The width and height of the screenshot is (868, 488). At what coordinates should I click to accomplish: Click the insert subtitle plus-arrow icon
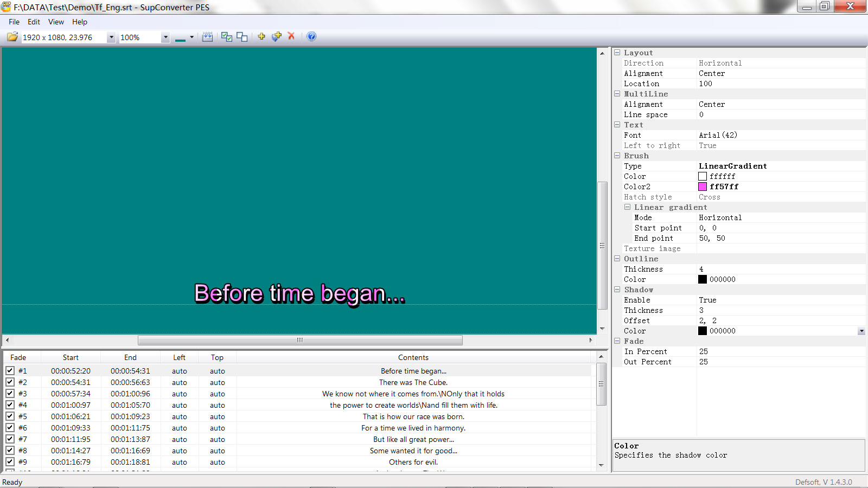[277, 36]
